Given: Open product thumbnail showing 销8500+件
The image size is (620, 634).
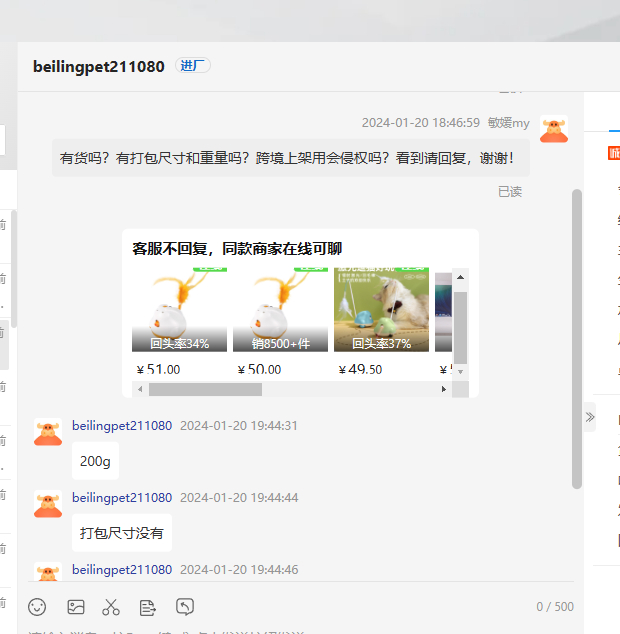Looking at the screenshot, I should pyautogui.click(x=280, y=311).
